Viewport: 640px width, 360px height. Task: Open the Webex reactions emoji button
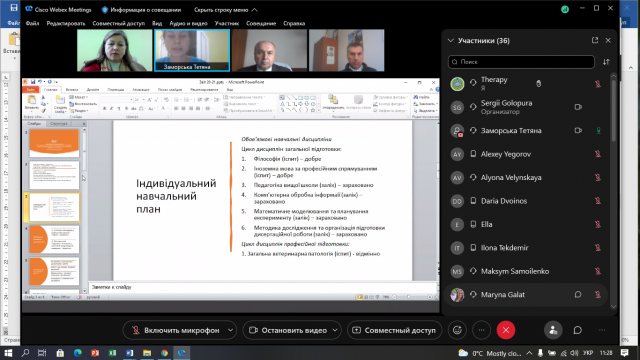tap(457, 330)
